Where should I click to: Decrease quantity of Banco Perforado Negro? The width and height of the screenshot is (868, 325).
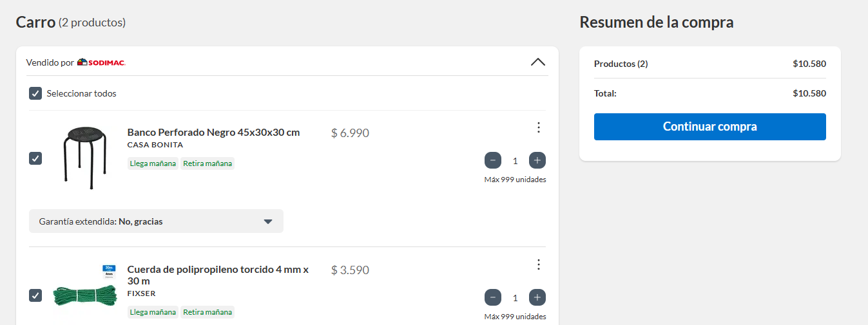(x=493, y=160)
